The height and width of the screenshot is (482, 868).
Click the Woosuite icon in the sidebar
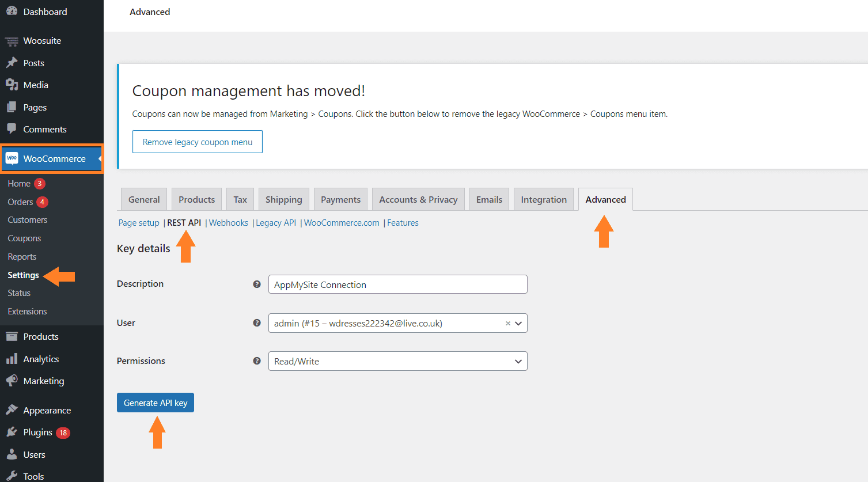11,40
